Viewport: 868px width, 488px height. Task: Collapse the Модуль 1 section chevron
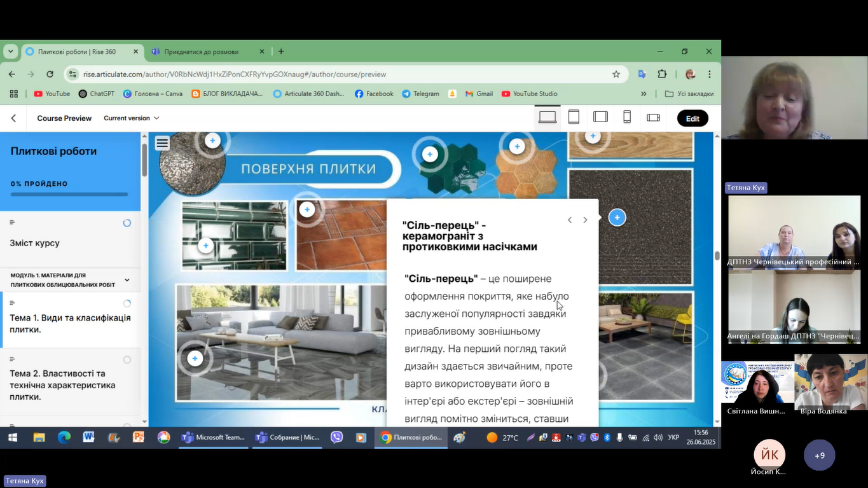(x=127, y=280)
